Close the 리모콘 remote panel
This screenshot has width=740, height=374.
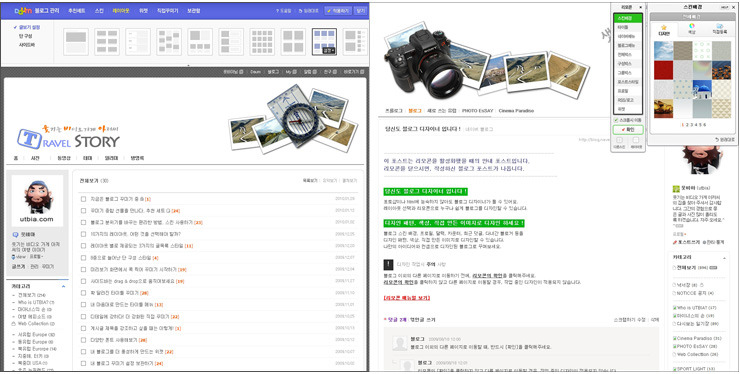point(640,8)
